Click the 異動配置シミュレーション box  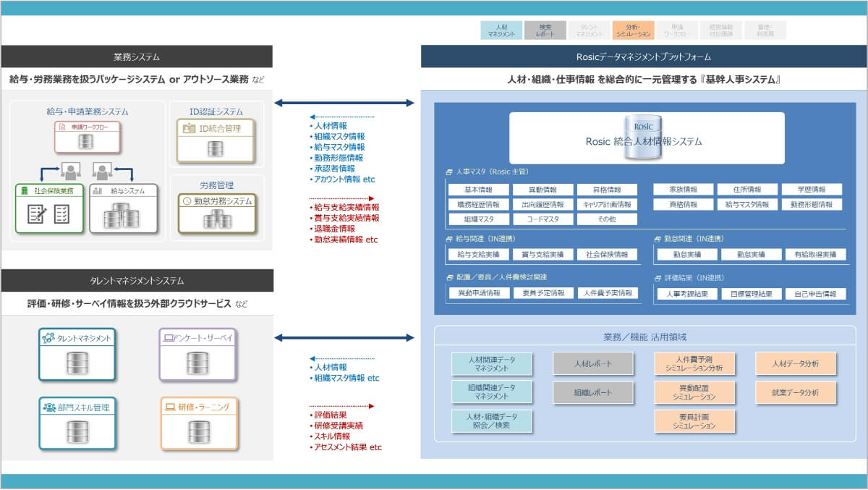(x=694, y=392)
